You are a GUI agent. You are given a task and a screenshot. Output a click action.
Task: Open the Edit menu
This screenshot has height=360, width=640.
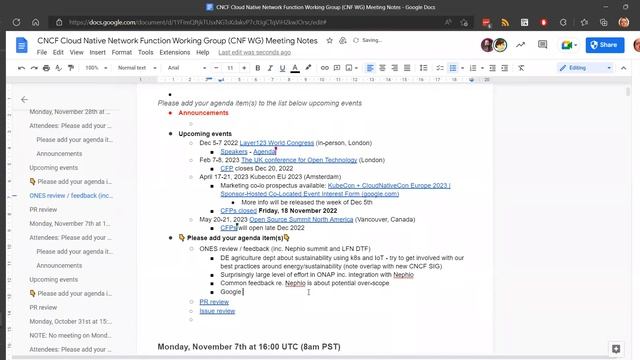coord(58,53)
